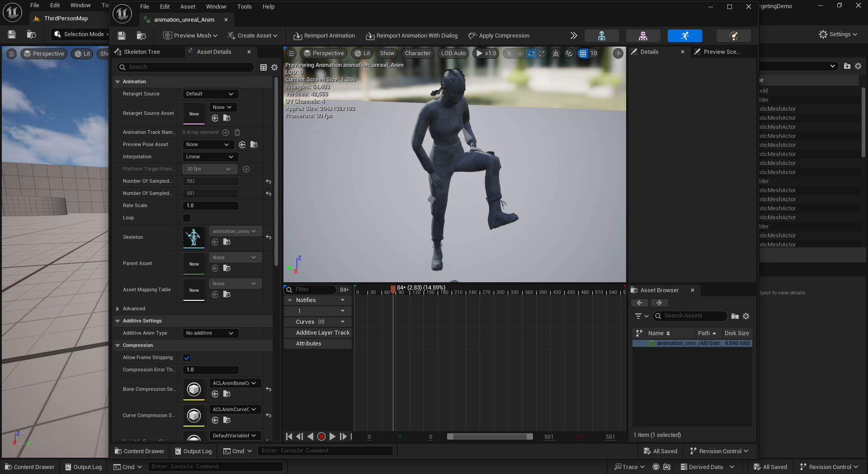868x474 pixels.
Task: Reset Skeleton property to default
Action: 269,237
